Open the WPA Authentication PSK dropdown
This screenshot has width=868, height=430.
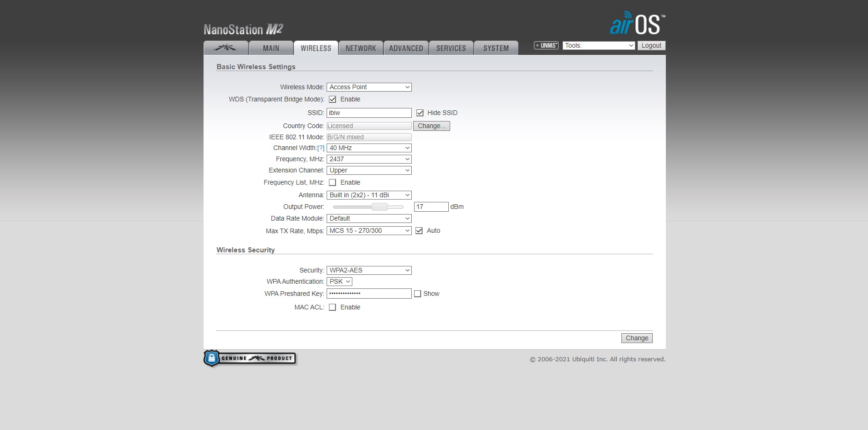339,281
